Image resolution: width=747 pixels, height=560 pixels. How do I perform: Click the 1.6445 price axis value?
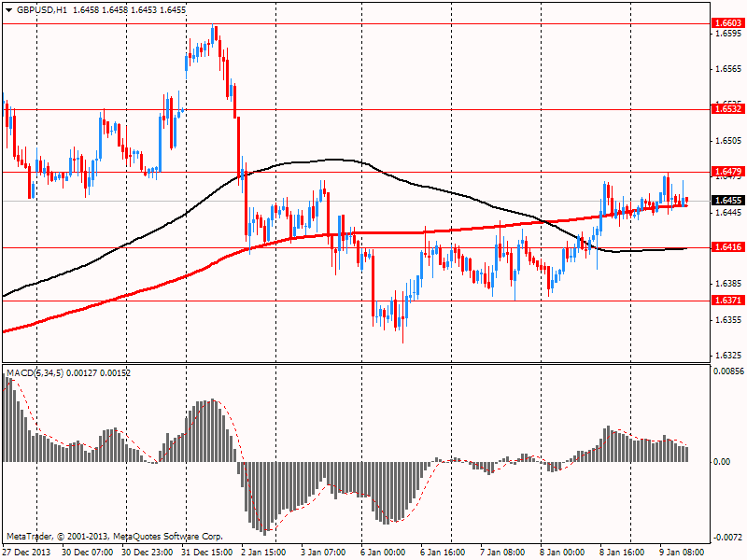click(729, 213)
